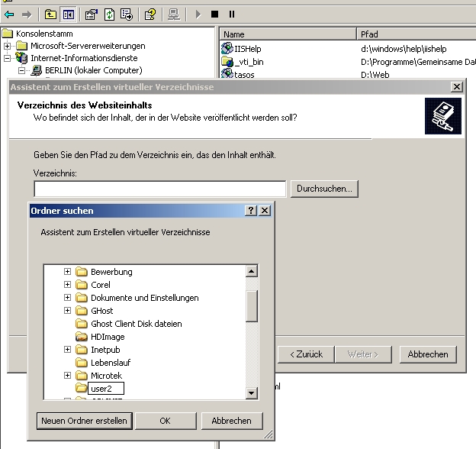Click the Refresh toolbar icon
The height and width of the screenshot is (449, 476).
click(109, 14)
